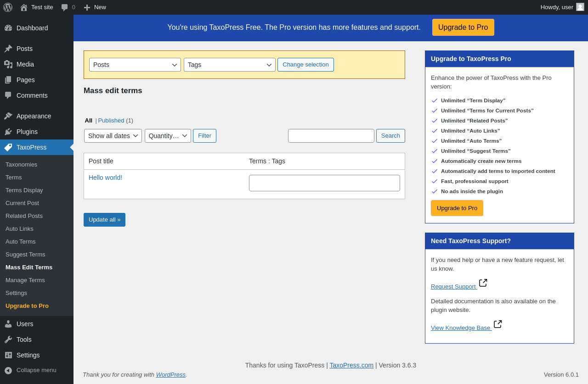The image size is (588, 384).
Task: Open the View Knowledge Base link
Action: point(461,328)
